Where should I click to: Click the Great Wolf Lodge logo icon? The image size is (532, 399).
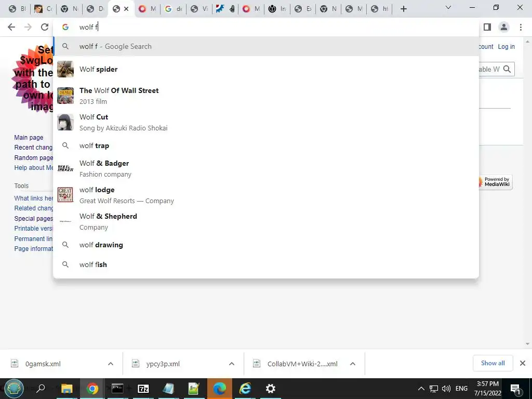point(65,195)
